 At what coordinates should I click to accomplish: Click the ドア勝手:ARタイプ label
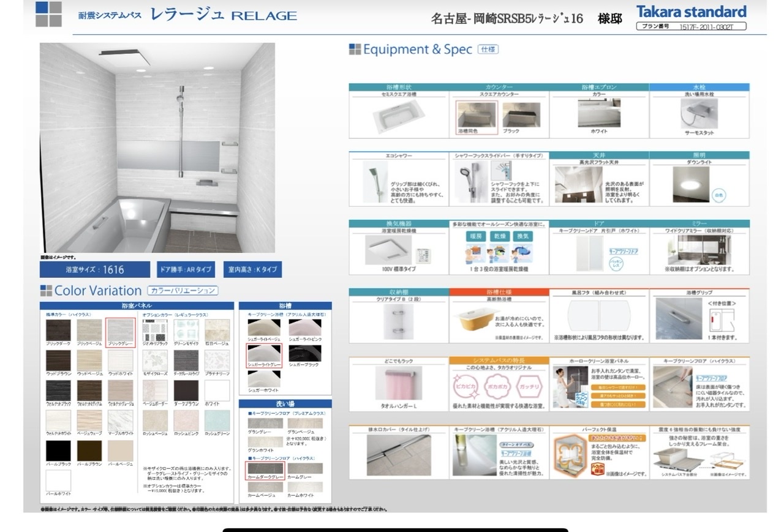186,269
